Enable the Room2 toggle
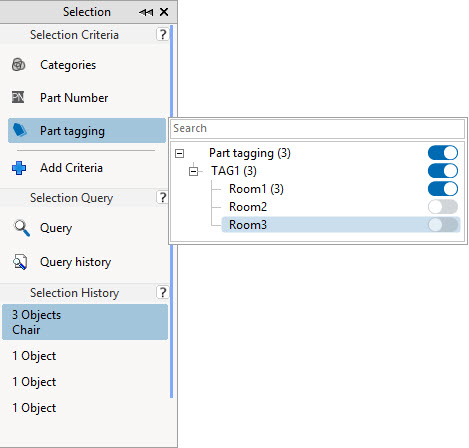Viewport: 469px width, 448px height. click(443, 207)
